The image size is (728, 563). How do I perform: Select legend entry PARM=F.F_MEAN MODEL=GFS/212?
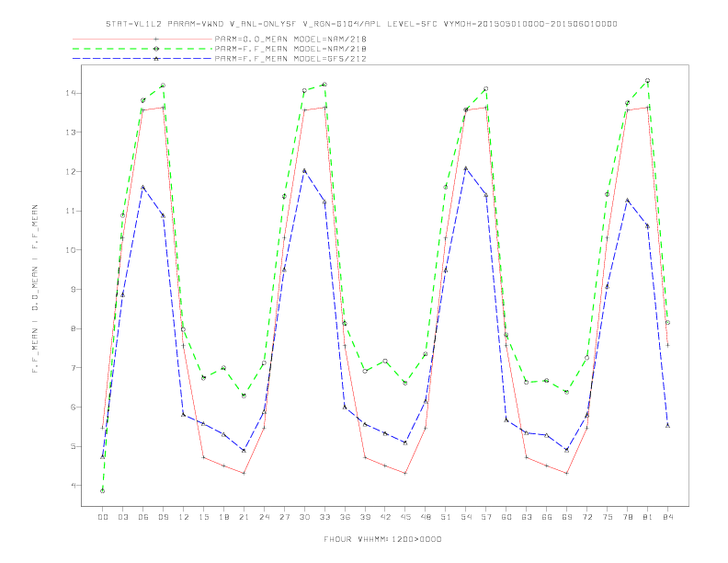tap(290, 59)
